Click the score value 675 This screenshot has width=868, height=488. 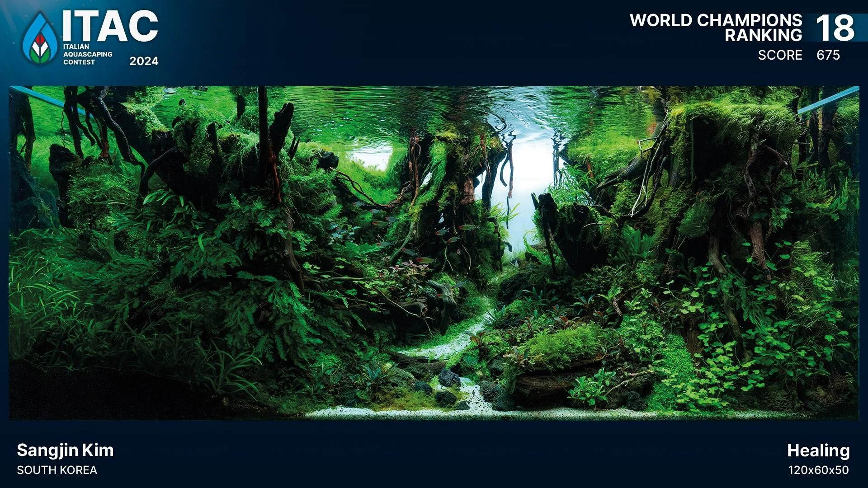828,55
